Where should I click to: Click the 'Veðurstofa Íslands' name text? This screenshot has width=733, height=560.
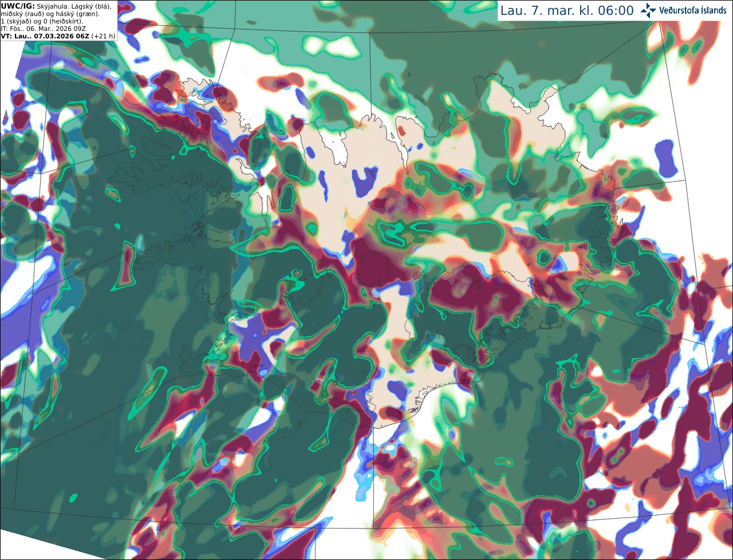pyautogui.click(x=693, y=10)
